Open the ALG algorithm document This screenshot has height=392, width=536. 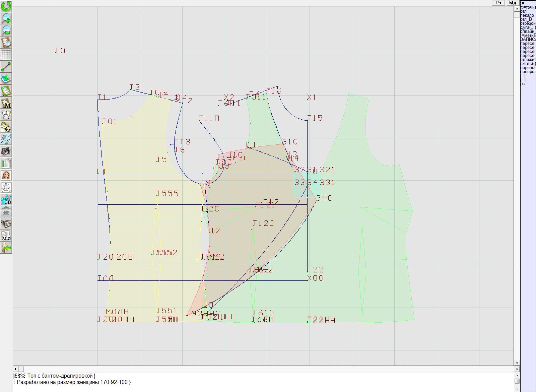click(x=6, y=236)
